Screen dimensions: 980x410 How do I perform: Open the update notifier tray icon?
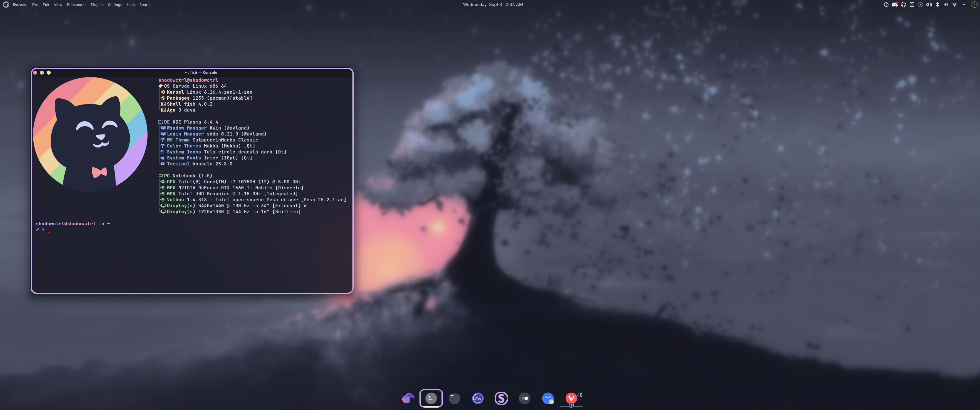(x=886, y=5)
